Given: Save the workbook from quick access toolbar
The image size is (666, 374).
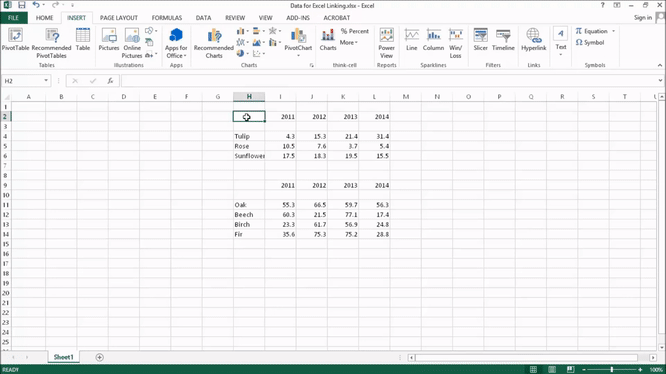Looking at the screenshot, I should coord(22,5).
